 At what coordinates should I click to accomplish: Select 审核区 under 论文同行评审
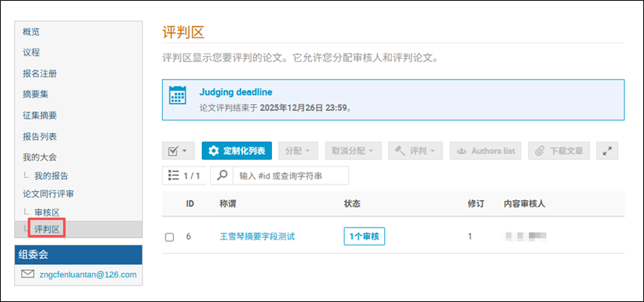click(x=47, y=213)
